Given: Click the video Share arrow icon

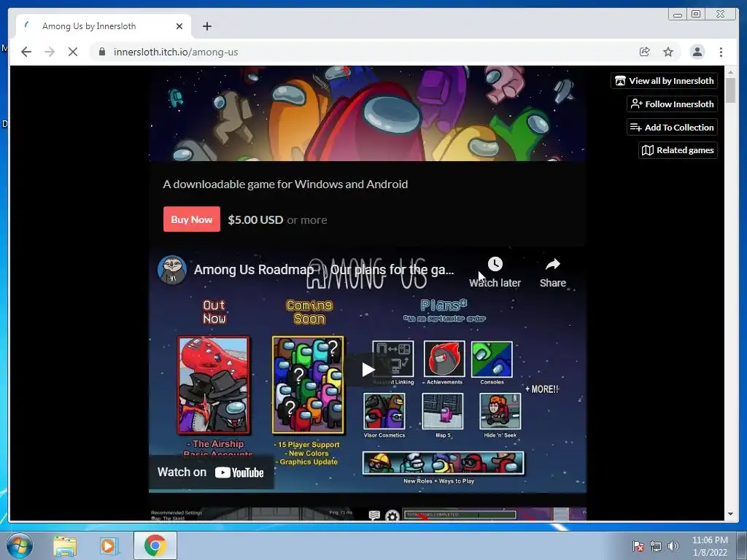Looking at the screenshot, I should pyautogui.click(x=553, y=264).
